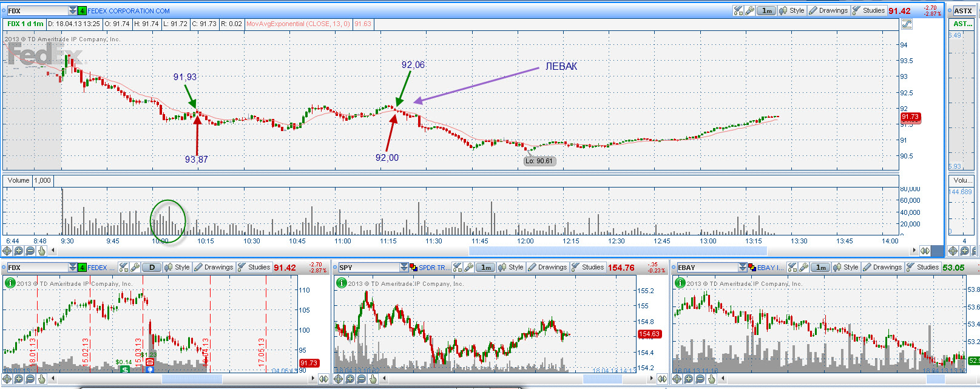Click the SPY symbol input field
The image size is (980, 389).
pos(369,268)
